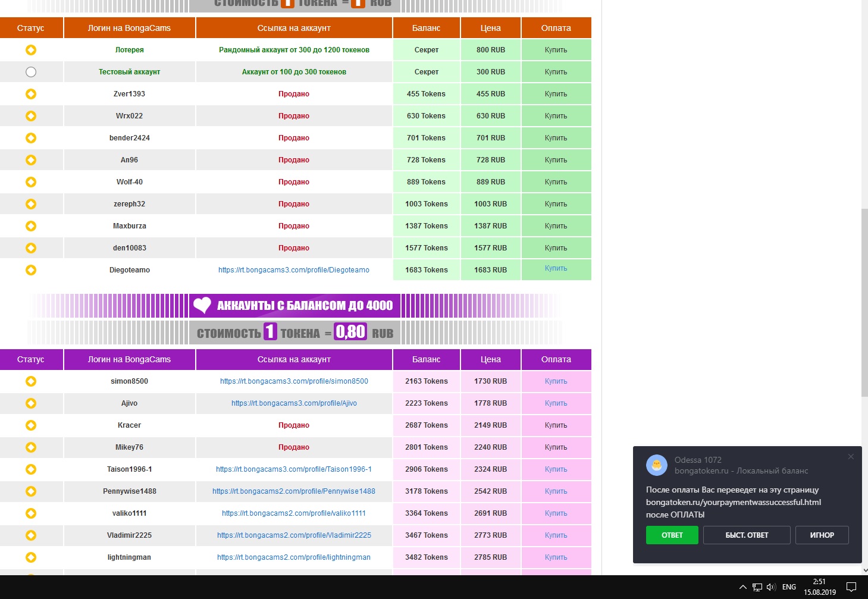The height and width of the screenshot is (599, 868).
Task: Open Taison1996-1 profile link
Action: point(294,469)
